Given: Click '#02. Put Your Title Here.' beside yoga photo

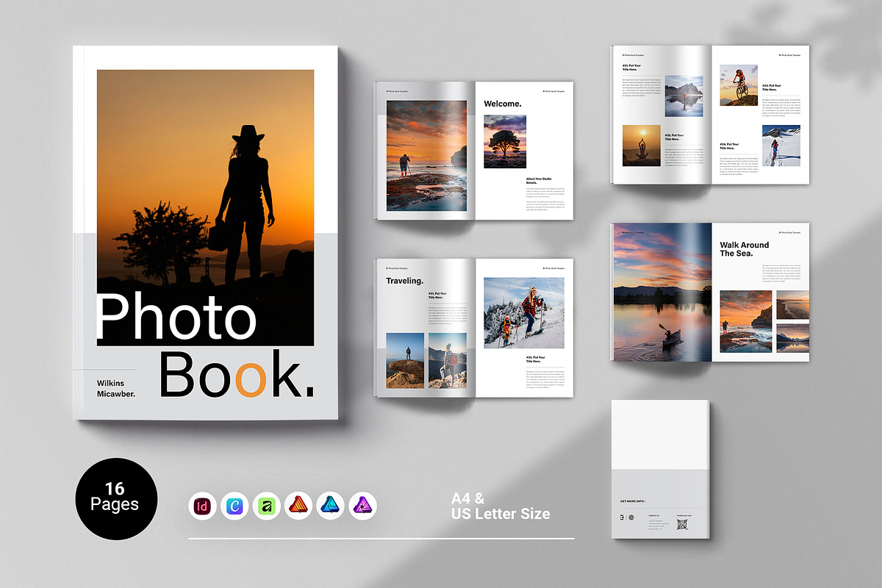Looking at the screenshot, I should pyautogui.click(x=674, y=137).
